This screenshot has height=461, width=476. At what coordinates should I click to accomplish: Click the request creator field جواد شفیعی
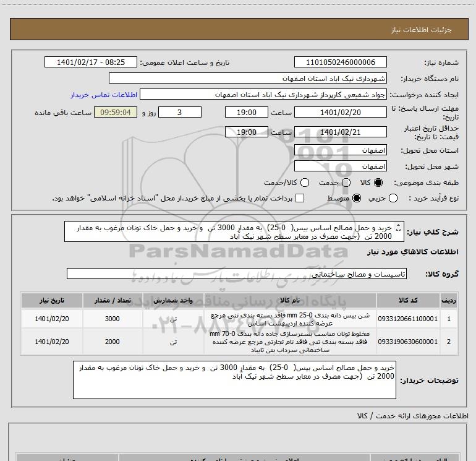263,95
